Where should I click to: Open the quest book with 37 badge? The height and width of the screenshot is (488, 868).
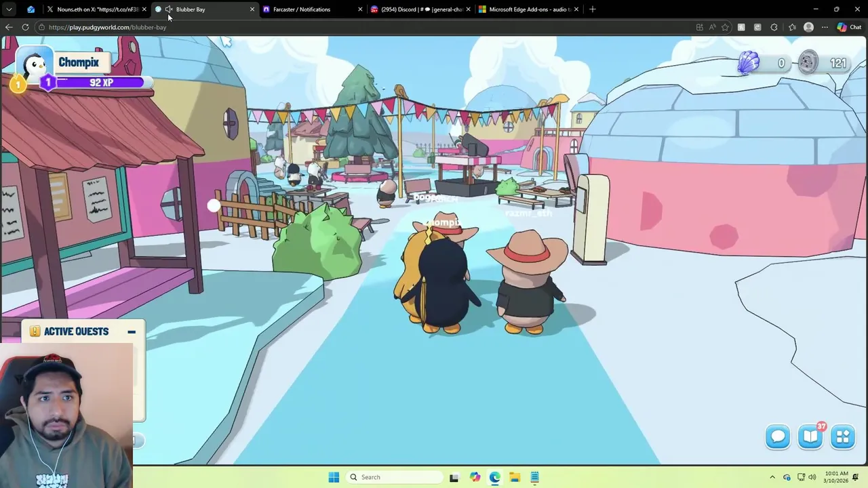coord(811,436)
